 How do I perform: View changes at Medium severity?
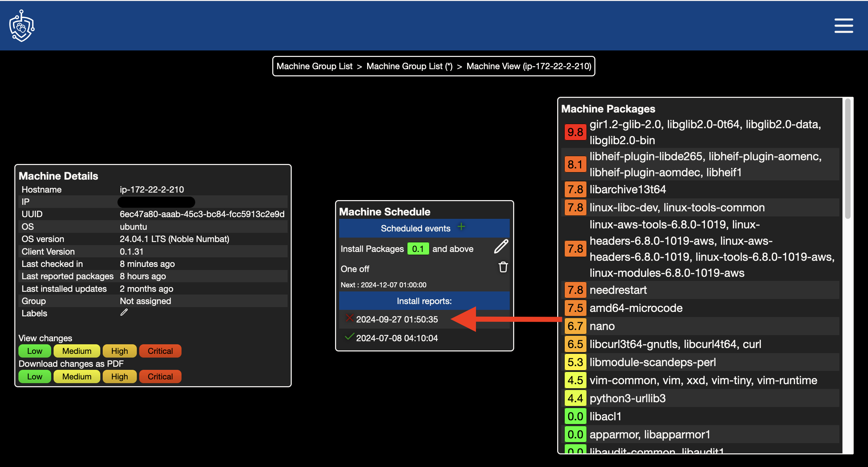(x=77, y=351)
